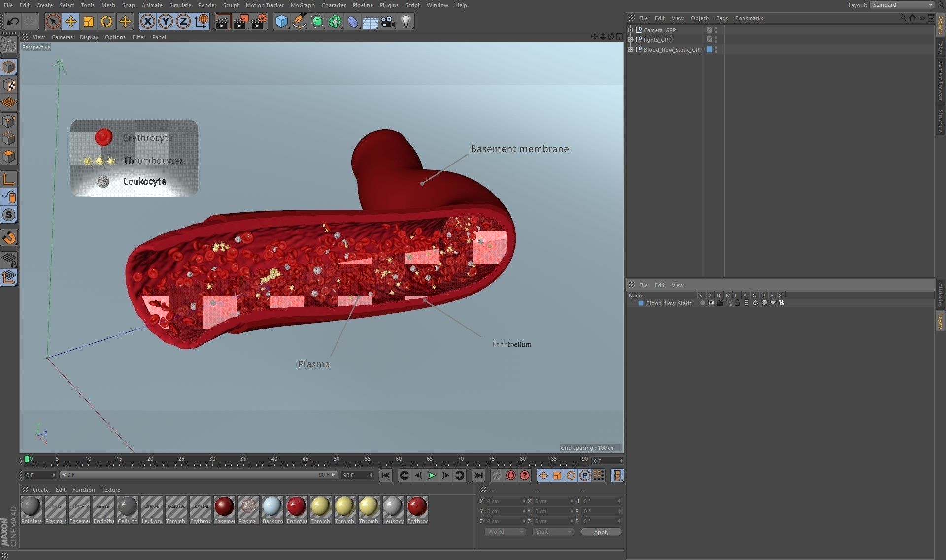This screenshot has width=946, height=560.
Task: Click the Perspective viewport label
Action: pyautogui.click(x=36, y=47)
